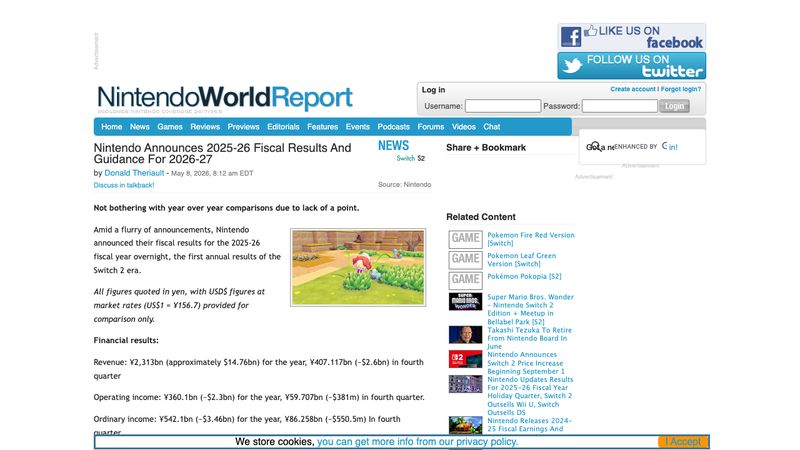The height and width of the screenshot is (450, 800).
Task: Open Nintendo Announces Switch 2 Price Increase link
Action: [x=526, y=363]
